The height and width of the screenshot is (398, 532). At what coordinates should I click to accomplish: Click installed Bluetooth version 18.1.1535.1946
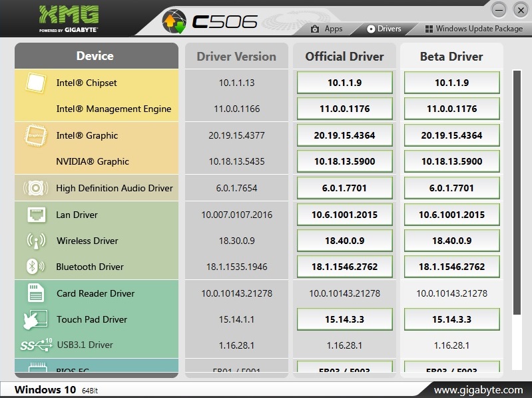236,267
